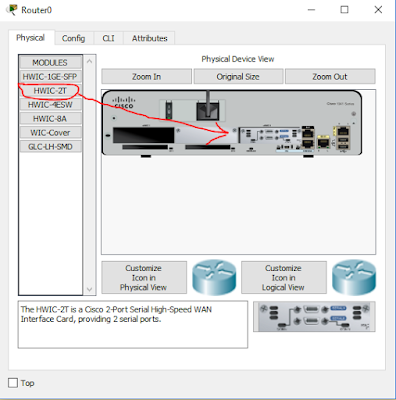Switch to the Config tab
Image resolution: width=396 pixels, height=400 pixels.
click(74, 38)
